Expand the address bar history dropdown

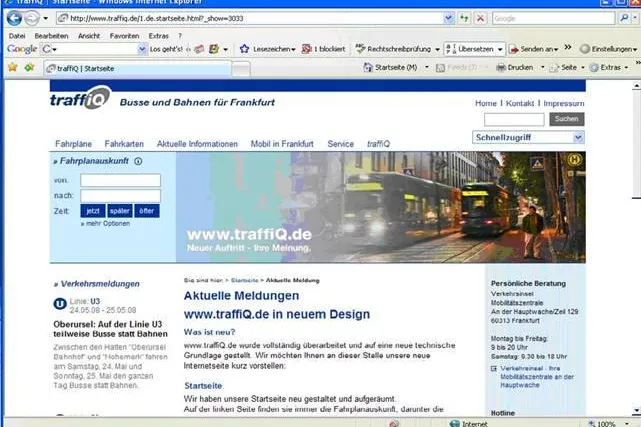(448, 18)
